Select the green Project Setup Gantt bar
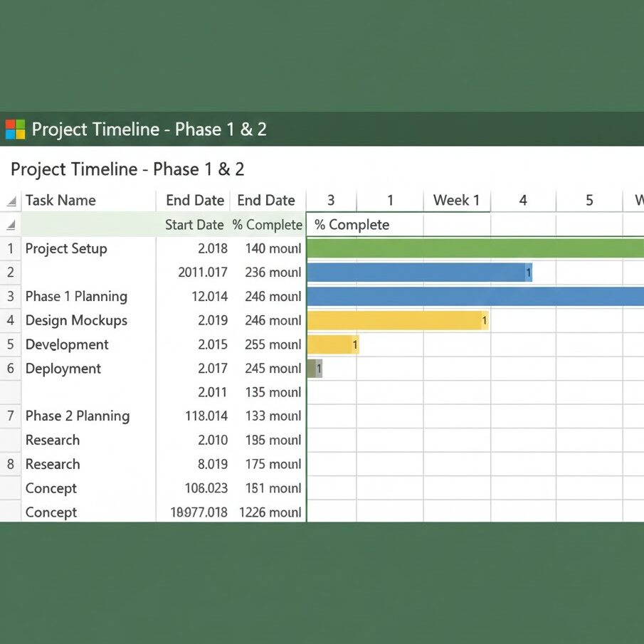 point(475,248)
